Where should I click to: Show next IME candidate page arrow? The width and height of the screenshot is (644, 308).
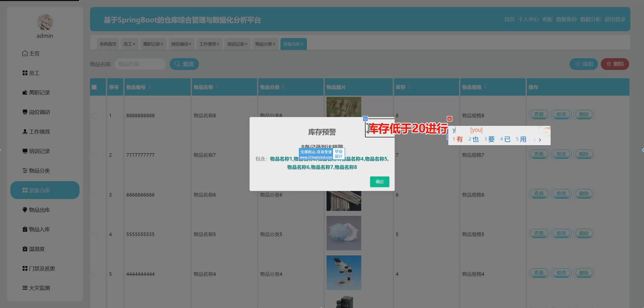tap(540, 140)
